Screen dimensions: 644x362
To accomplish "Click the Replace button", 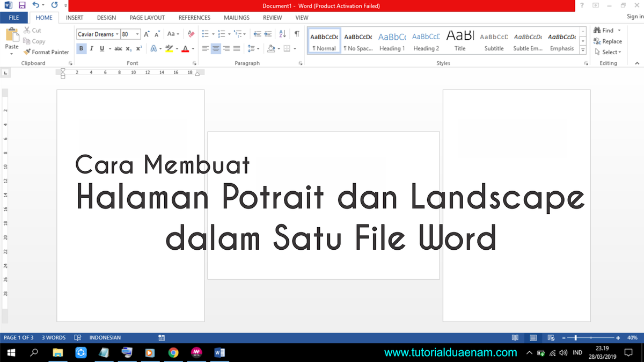I will (x=608, y=41).
